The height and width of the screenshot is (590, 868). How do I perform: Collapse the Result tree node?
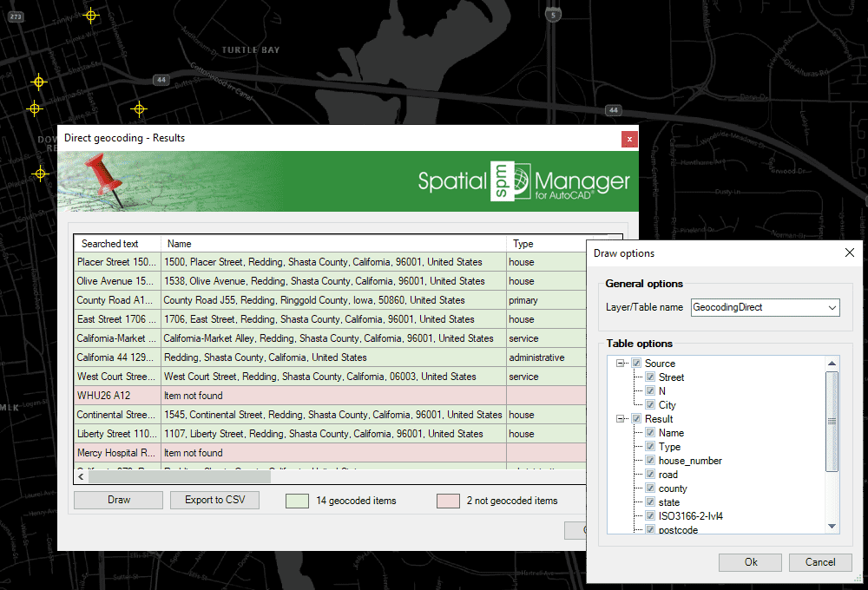click(620, 418)
